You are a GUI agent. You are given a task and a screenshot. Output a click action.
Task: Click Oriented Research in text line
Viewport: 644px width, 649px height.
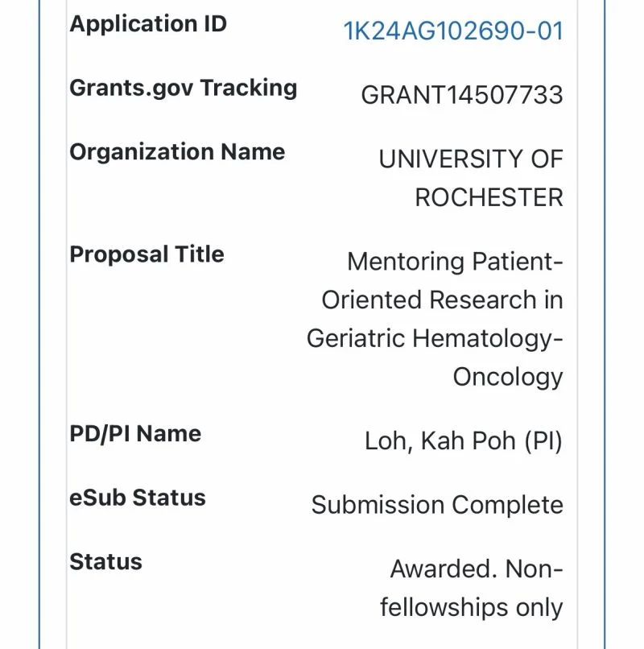(x=442, y=300)
